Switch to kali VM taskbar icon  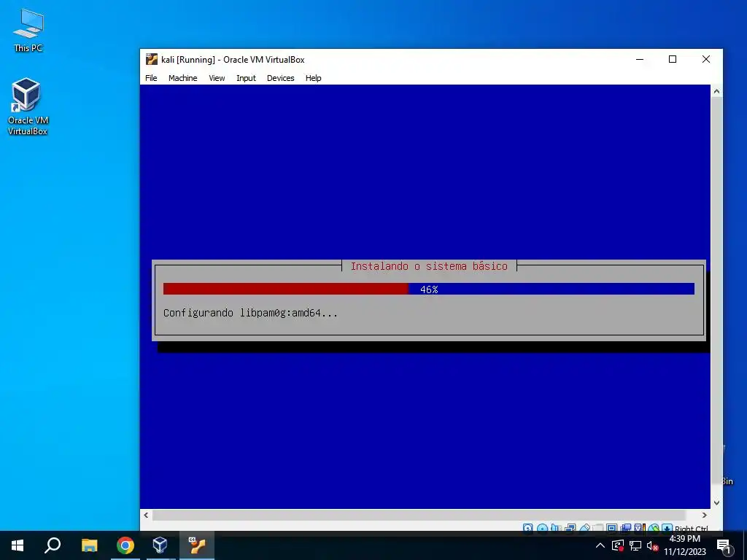[x=196, y=545]
